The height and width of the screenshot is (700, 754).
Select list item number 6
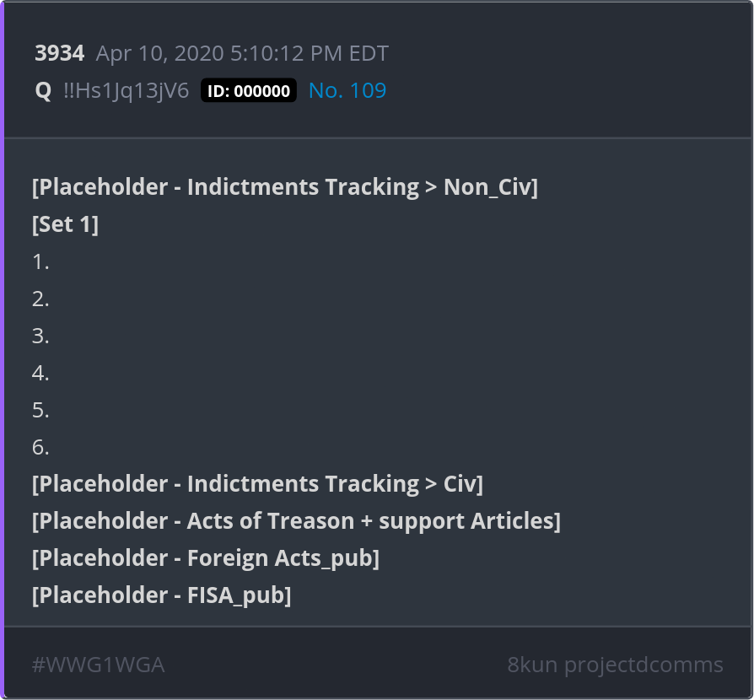point(40,447)
